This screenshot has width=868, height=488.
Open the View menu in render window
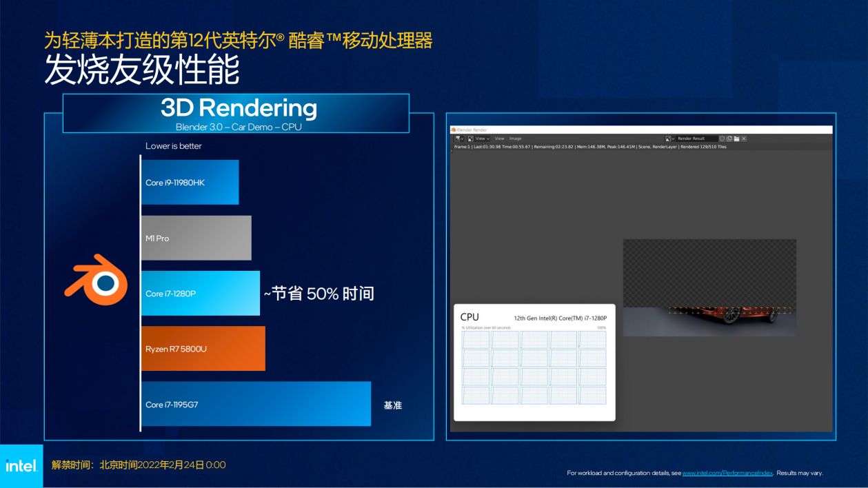499,139
